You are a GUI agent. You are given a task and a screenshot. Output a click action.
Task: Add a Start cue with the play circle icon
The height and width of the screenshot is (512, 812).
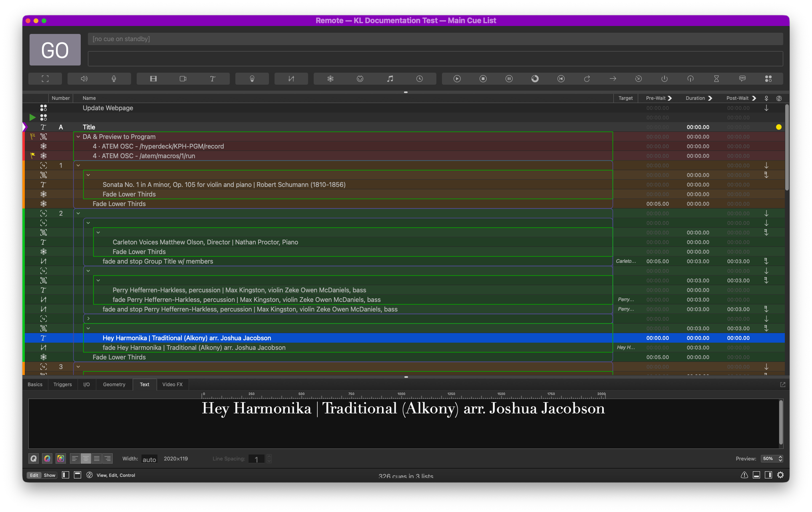[457, 79]
